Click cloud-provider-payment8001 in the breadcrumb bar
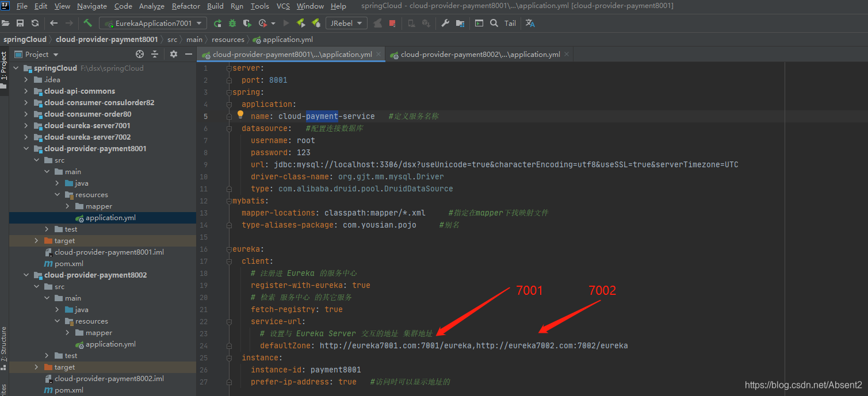The width and height of the screenshot is (868, 396). 106,40
